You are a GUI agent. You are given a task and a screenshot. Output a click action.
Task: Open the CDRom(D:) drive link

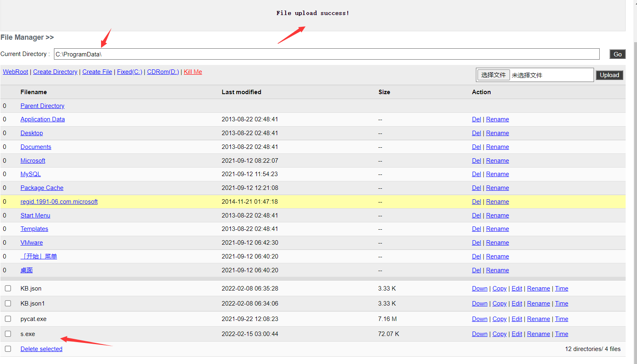tap(163, 72)
